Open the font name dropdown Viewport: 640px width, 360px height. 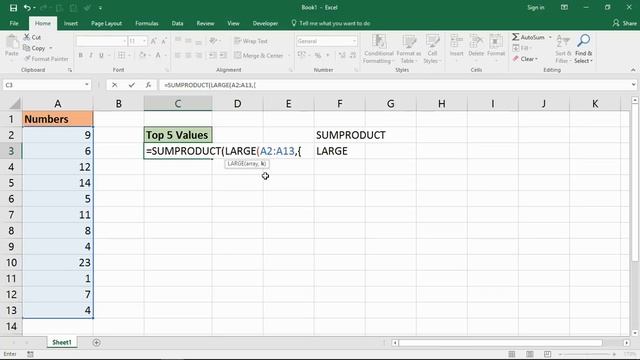124,41
